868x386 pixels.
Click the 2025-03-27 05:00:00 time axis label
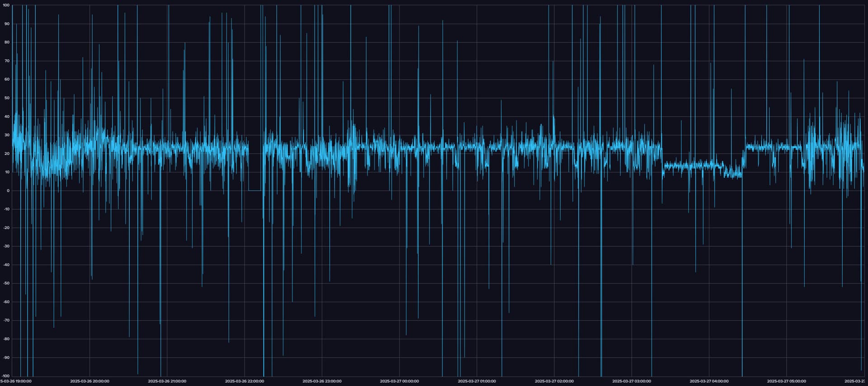pos(786,381)
